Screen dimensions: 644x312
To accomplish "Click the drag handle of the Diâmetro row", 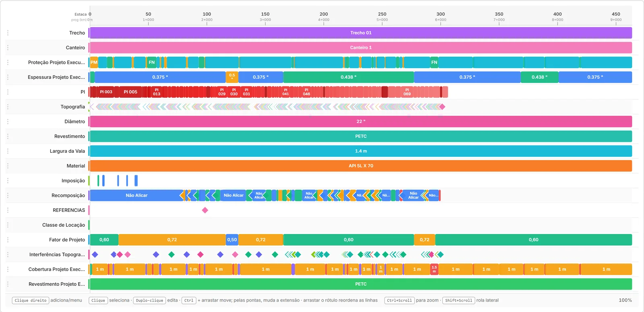I will (x=8, y=121).
